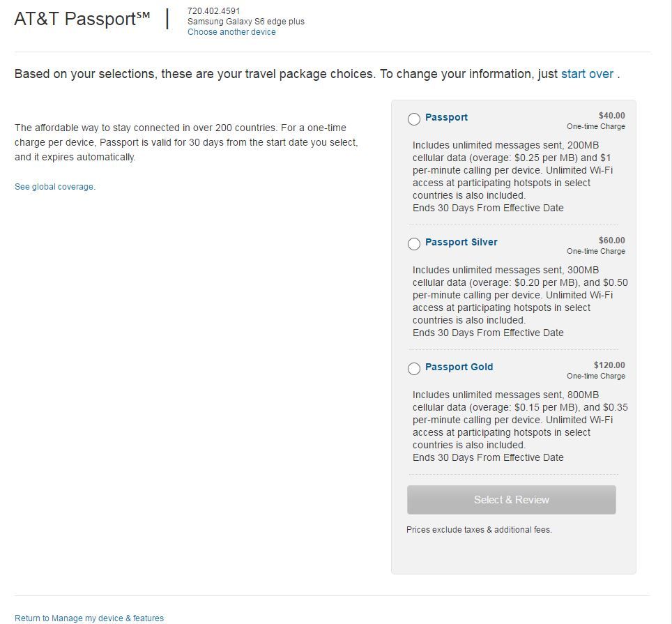
Task: Click the $40.00 one-time charge price
Action: tap(611, 116)
